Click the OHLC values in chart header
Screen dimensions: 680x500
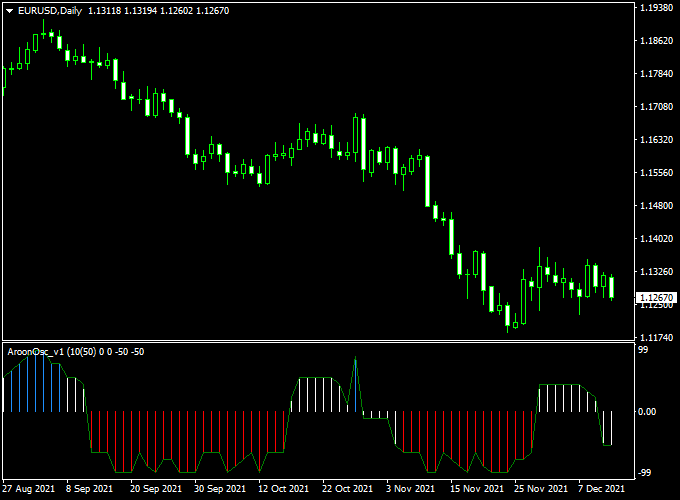click(144, 10)
